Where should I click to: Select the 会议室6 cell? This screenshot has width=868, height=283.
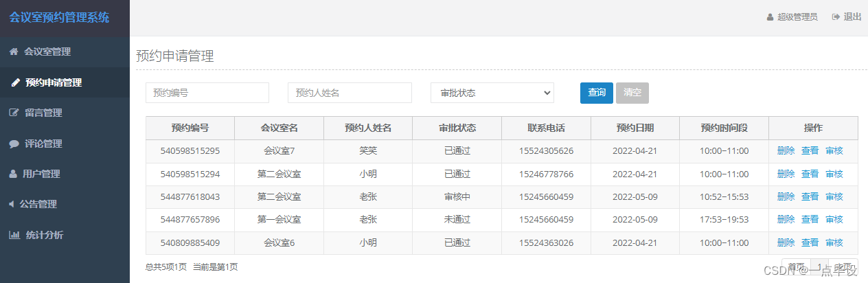tap(279, 243)
